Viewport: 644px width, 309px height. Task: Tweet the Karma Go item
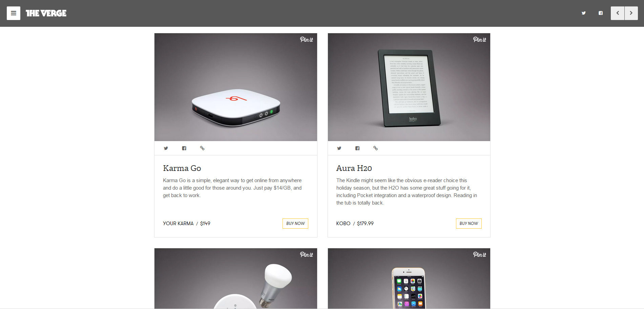pos(166,148)
